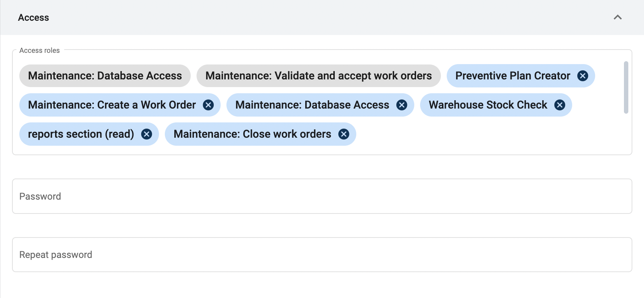The image size is (644, 298).
Task: Remove Maintenance: Close work orders role
Action: [344, 134]
